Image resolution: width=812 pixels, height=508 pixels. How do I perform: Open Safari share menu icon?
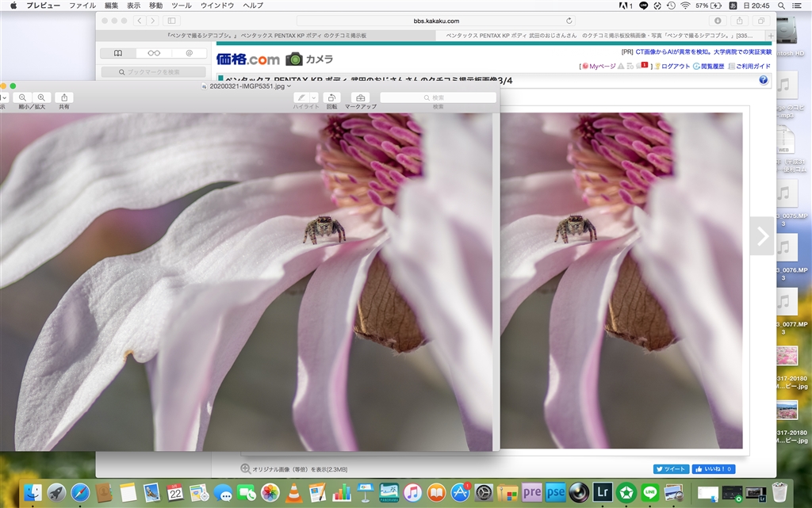[740, 21]
